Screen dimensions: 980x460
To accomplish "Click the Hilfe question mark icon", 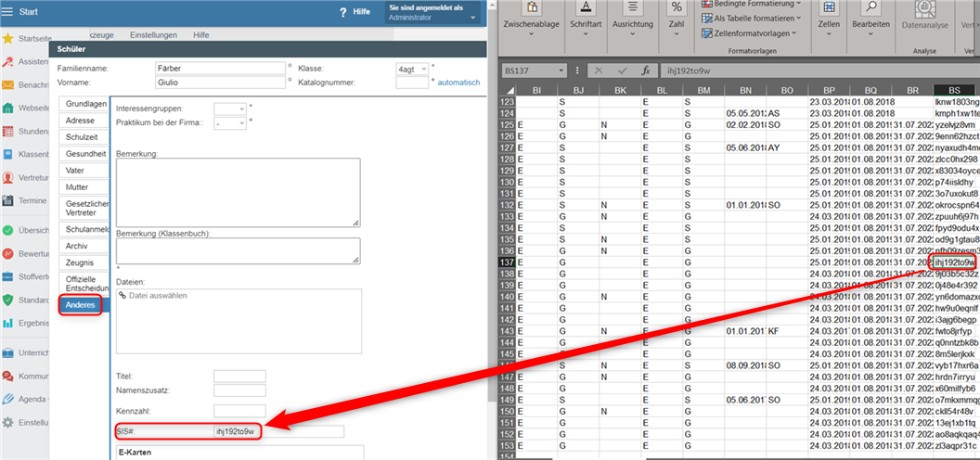I will [x=341, y=12].
